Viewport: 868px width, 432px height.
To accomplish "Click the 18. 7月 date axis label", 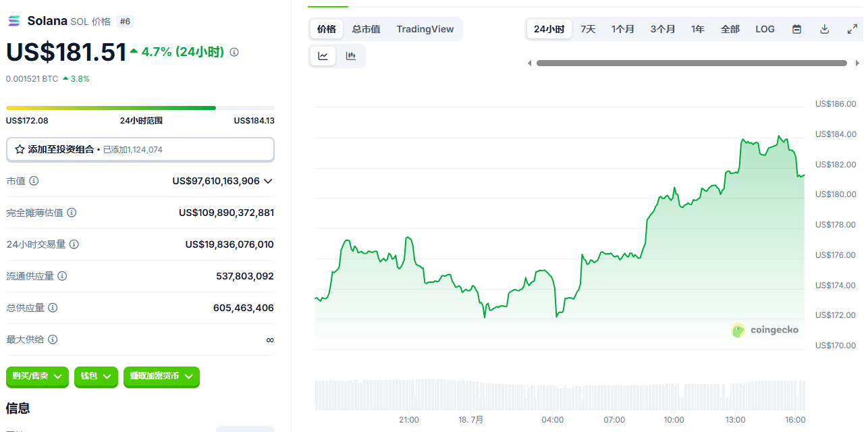I will tap(471, 420).
